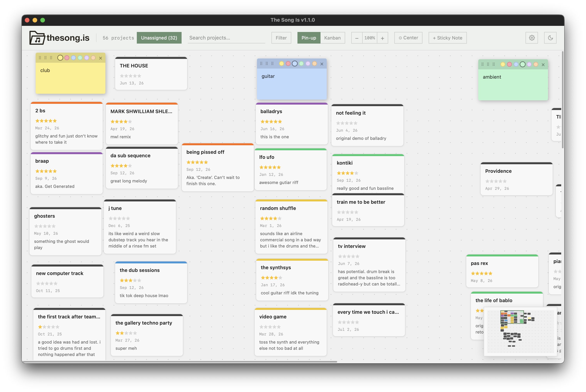Viewport: 586px width, 392px height.
Task: Set guitar note color to yellow
Action: 281,64
